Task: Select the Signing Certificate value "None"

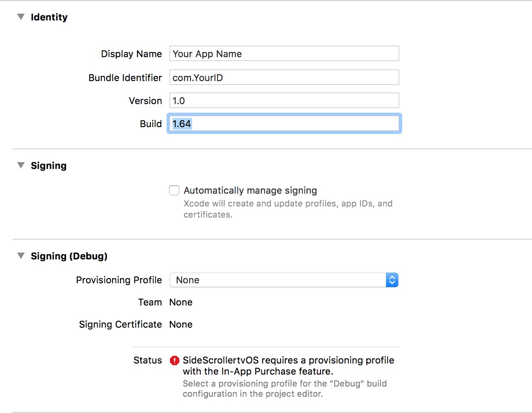Action: (x=181, y=324)
